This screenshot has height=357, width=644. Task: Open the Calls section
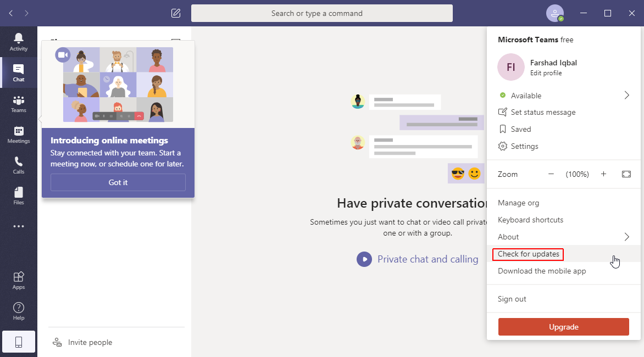[x=19, y=165]
